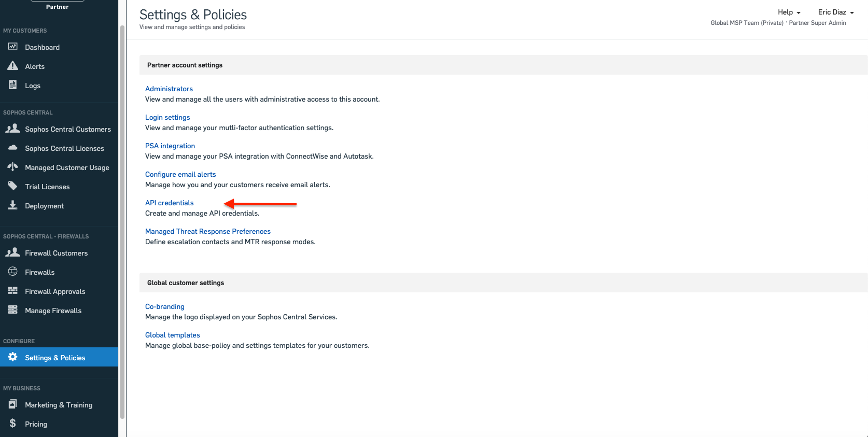
Task: Click the Managed Customer Usage icon
Action: click(12, 167)
